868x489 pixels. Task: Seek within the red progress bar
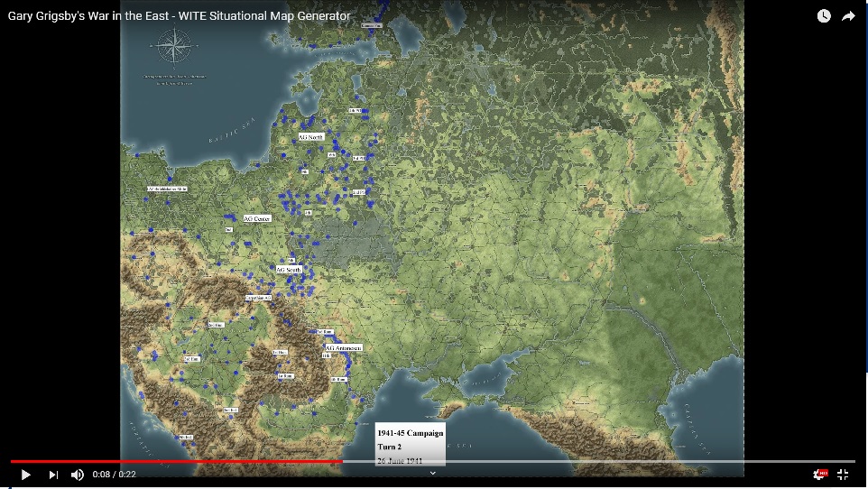[x=176, y=461]
